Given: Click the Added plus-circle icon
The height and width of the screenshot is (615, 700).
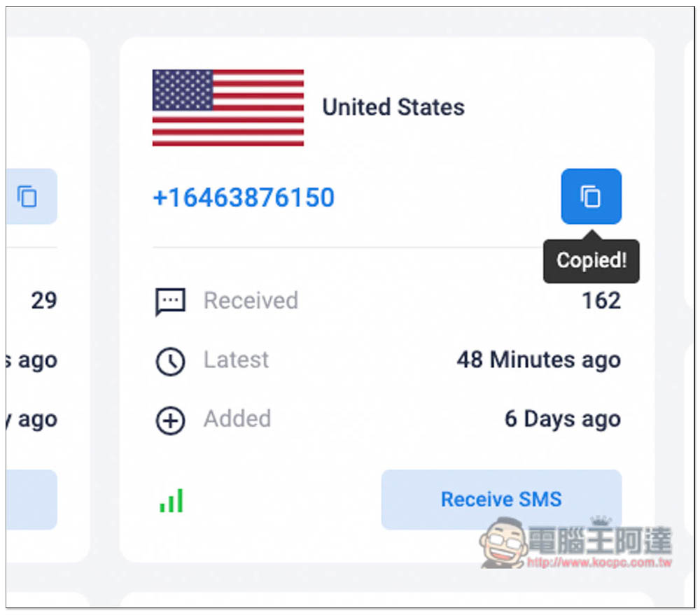Looking at the screenshot, I should click(170, 420).
